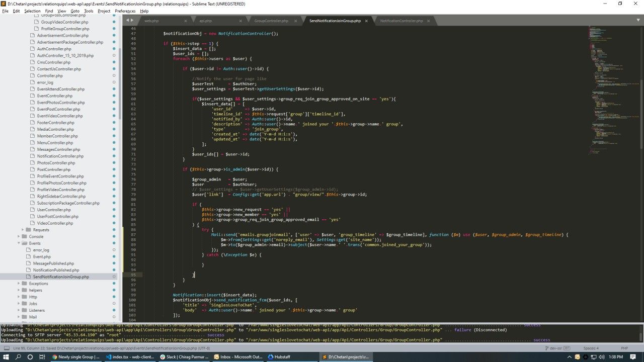The image size is (644, 362).
Task: Open MessagePublished.php in the sidebar
Action: click(53, 263)
